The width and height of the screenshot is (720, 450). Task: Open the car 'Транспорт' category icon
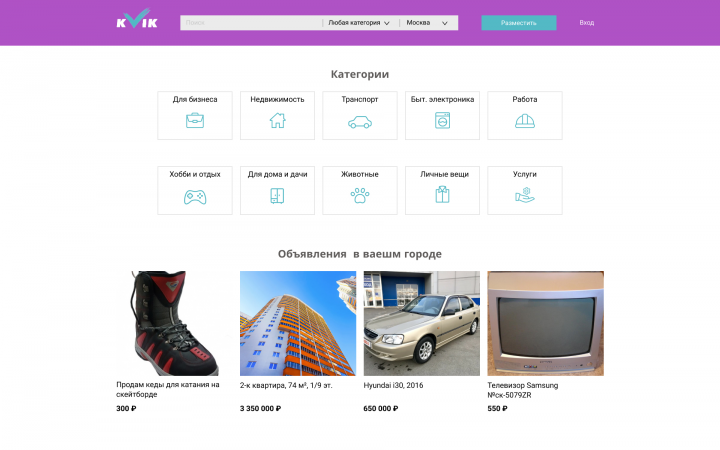(360, 122)
